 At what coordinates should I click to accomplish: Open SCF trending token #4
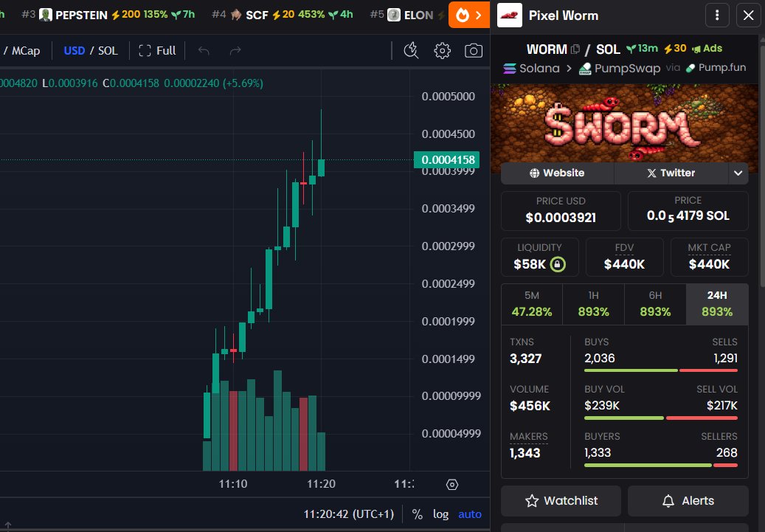coord(283,15)
